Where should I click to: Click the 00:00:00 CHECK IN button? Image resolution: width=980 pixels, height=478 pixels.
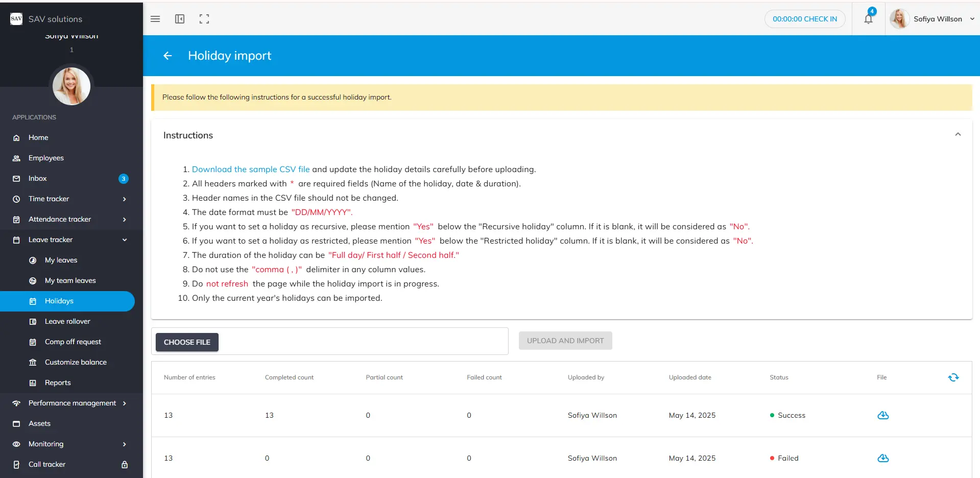point(804,19)
